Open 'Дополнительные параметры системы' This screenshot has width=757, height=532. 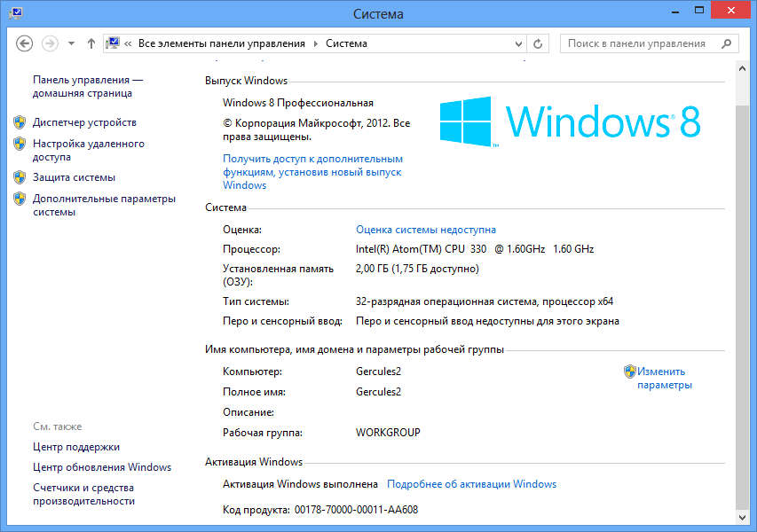coord(105,205)
